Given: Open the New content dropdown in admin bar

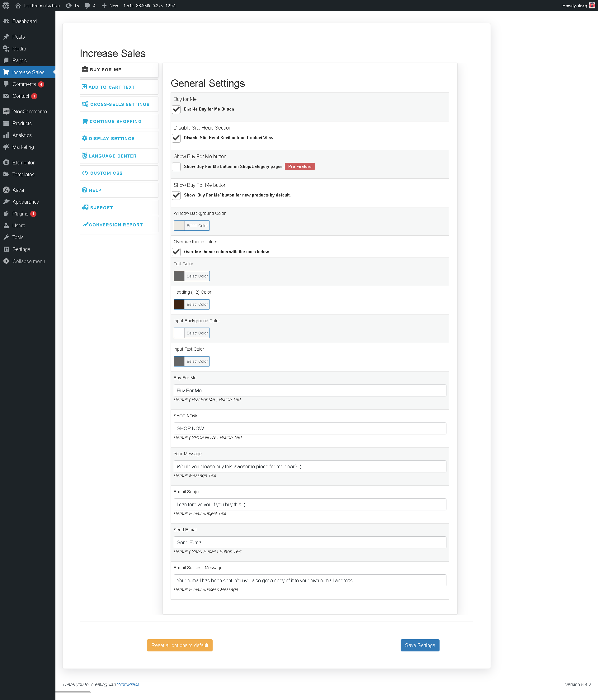Looking at the screenshot, I should (x=110, y=5).
